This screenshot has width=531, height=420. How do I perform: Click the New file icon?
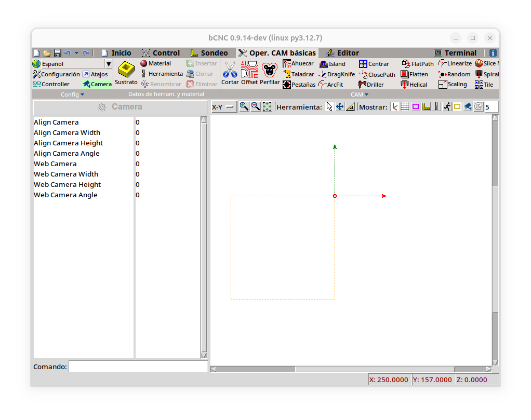tap(36, 53)
